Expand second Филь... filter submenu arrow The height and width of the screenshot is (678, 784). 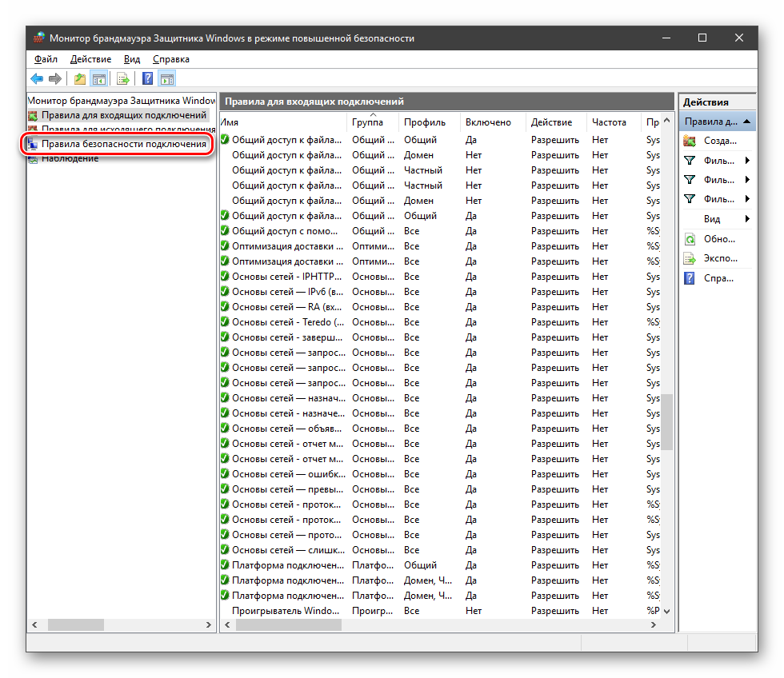pos(747,180)
